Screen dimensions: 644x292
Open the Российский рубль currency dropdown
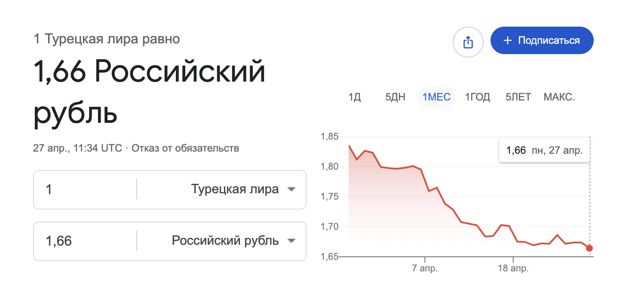[x=226, y=241]
